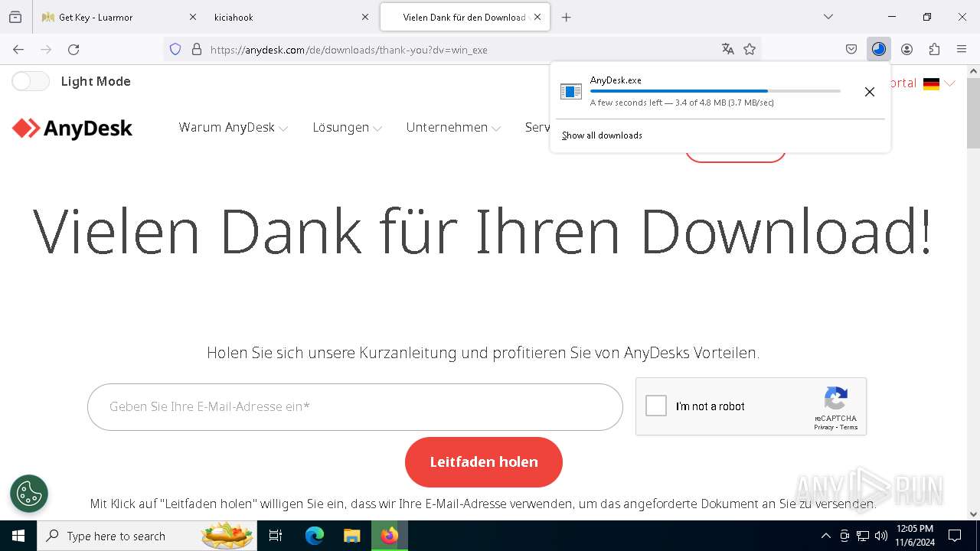The image size is (980, 551).
Task: Click the Windows search box
Action: [x=145, y=536]
